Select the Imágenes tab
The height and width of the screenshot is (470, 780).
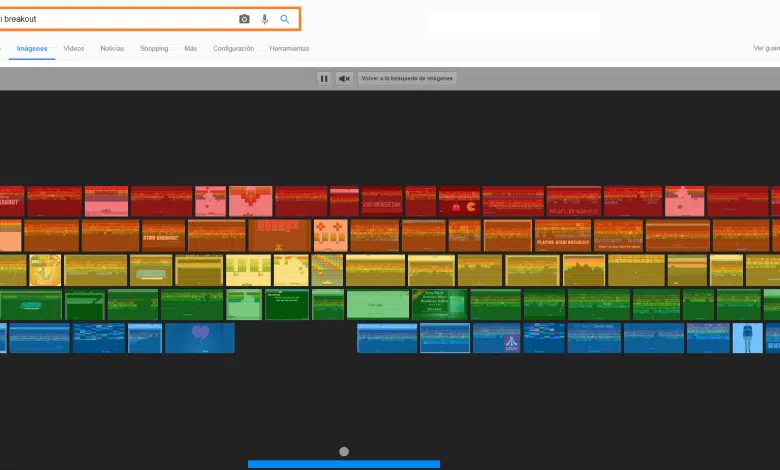tap(32, 49)
